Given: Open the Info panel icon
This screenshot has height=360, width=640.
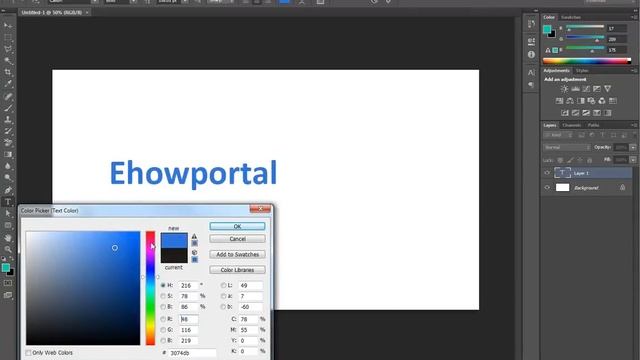Looking at the screenshot, I should (x=531, y=54).
